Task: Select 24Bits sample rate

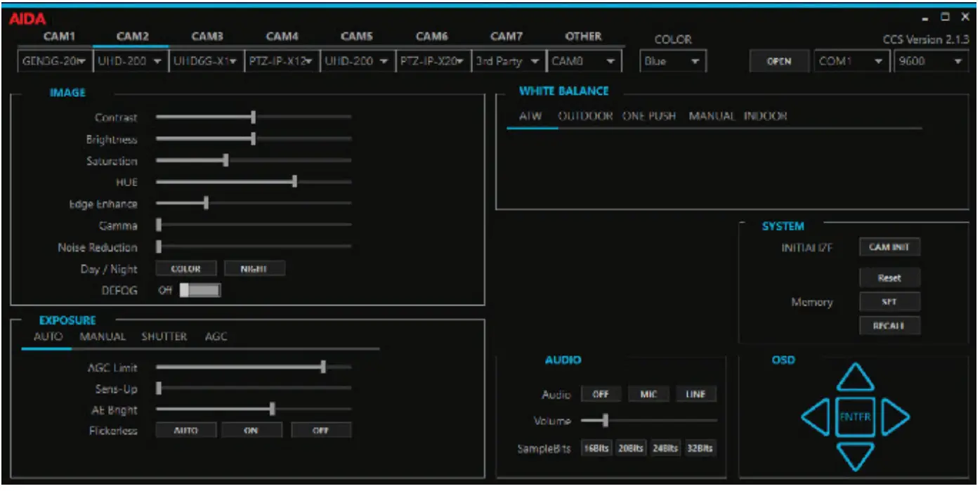Action: tap(666, 447)
